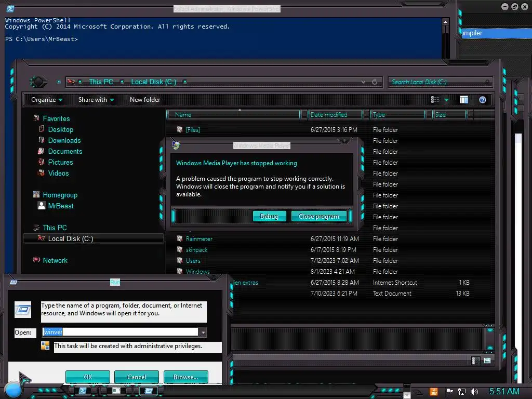Open the Start orb on the taskbar
This screenshot has height=399, width=532.
coord(12,390)
